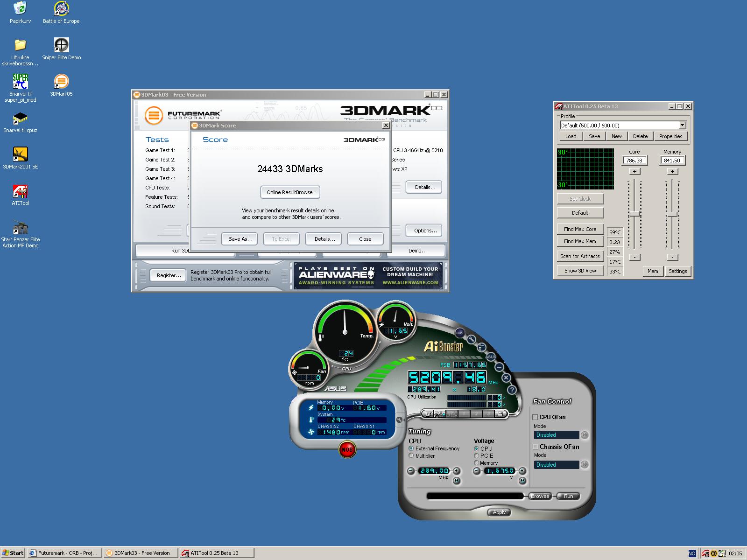Open the ATITool Profile dropdown
The image size is (747, 560).
[682, 125]
